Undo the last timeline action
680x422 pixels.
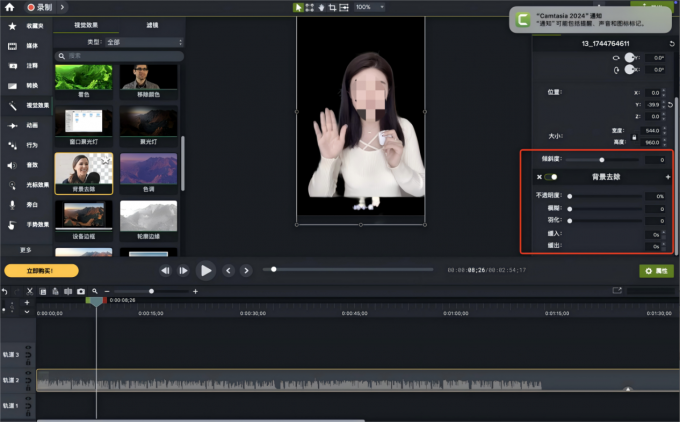(x=4, y=291)
